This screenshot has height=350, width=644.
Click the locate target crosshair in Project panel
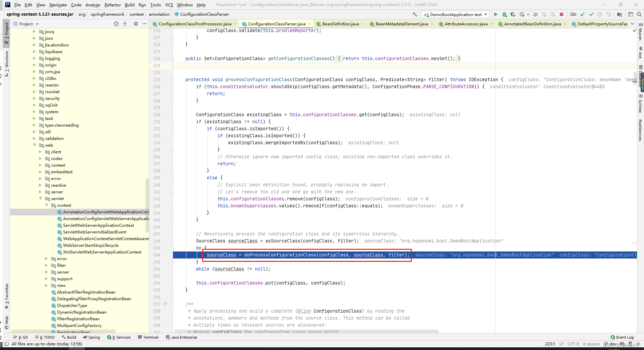point(116,24)
